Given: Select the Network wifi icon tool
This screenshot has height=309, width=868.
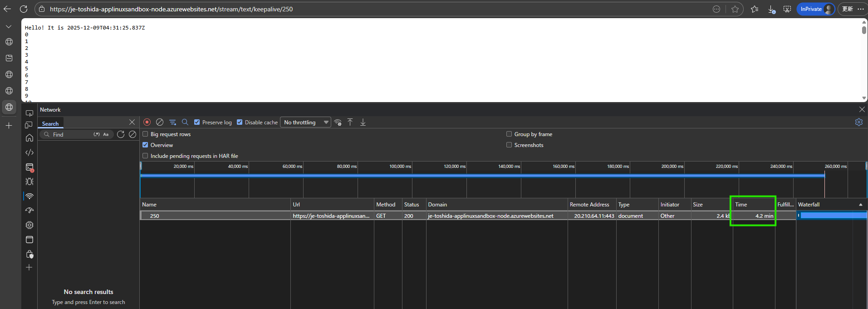Looking at the screenshot, I should [29, 196].
